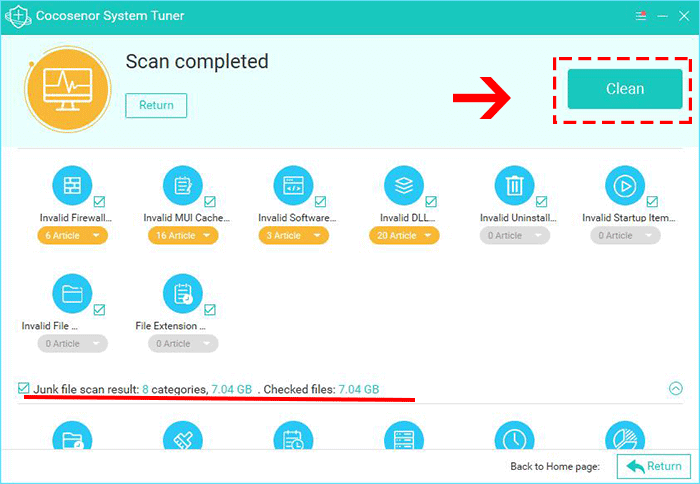Click the Invalid Startup Item label
This screenshot has height=484, width=700.
point(629,218)
